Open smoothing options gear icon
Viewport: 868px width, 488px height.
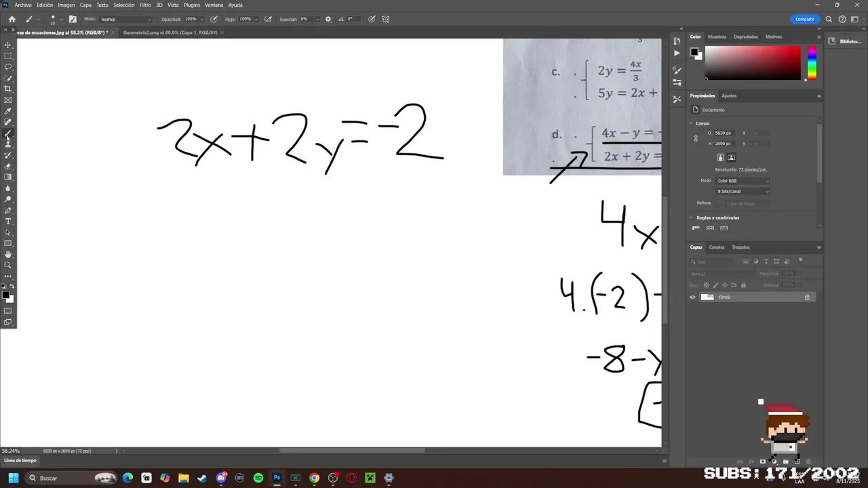tap(328, 19)
